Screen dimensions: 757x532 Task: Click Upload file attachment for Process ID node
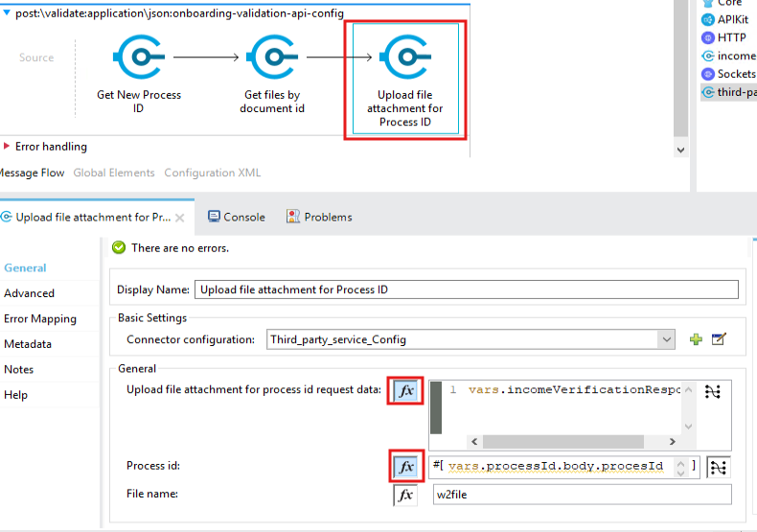pyautogui.click(x=404, y=59)
